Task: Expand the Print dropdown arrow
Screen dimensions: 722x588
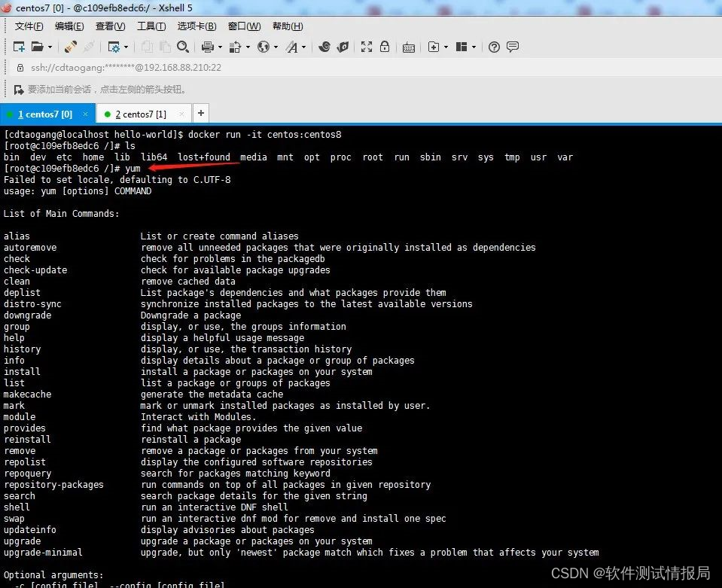Action: pos(220,47)
